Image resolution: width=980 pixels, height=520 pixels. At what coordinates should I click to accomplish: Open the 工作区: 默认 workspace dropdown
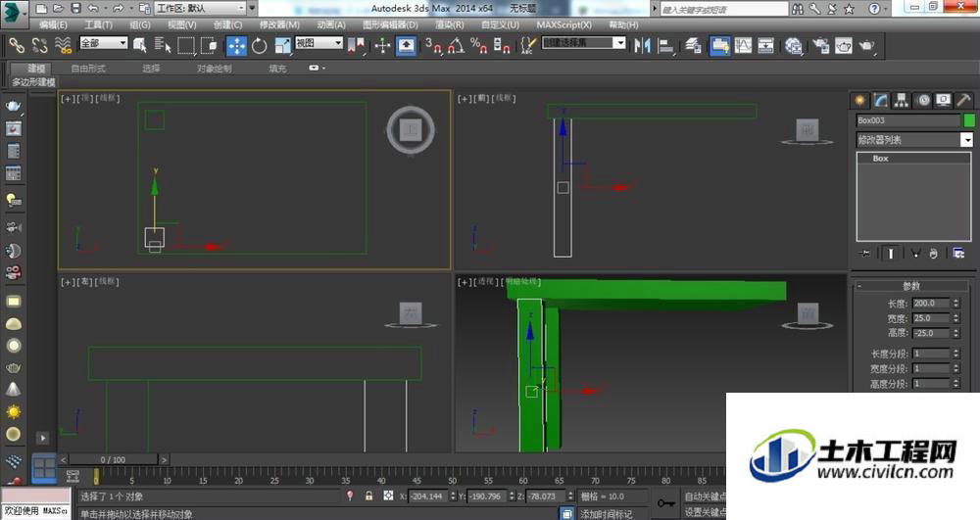coord(200,8)
